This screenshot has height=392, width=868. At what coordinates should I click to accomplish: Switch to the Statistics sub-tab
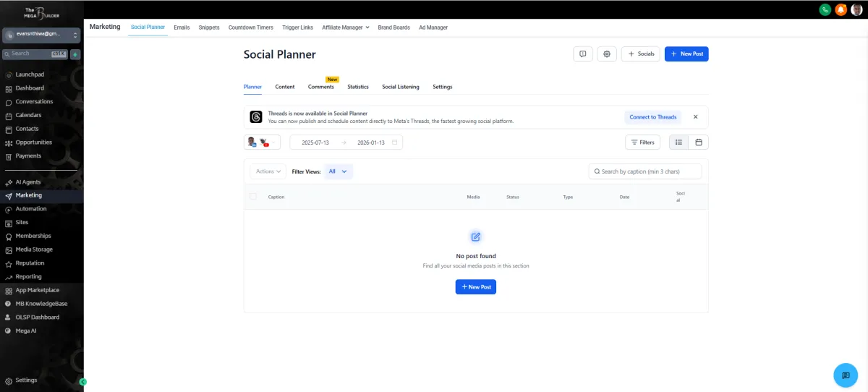[x=358, y=87]
